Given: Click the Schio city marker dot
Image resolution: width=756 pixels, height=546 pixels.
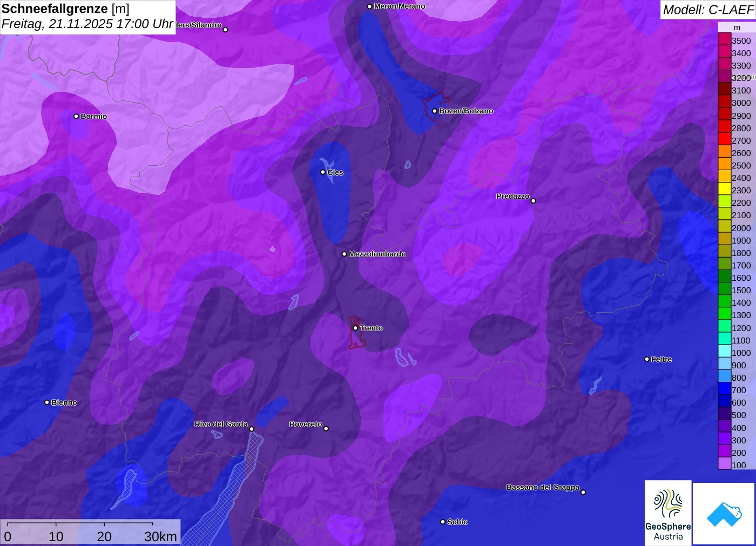Looking at the screenshot, I should pos(443,522).
